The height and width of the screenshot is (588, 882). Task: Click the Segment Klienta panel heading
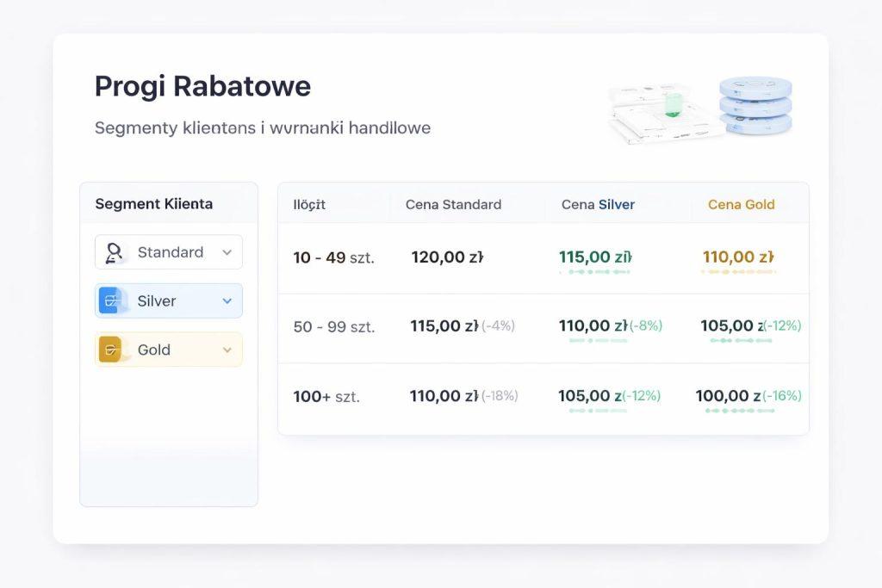pos(153,204)
